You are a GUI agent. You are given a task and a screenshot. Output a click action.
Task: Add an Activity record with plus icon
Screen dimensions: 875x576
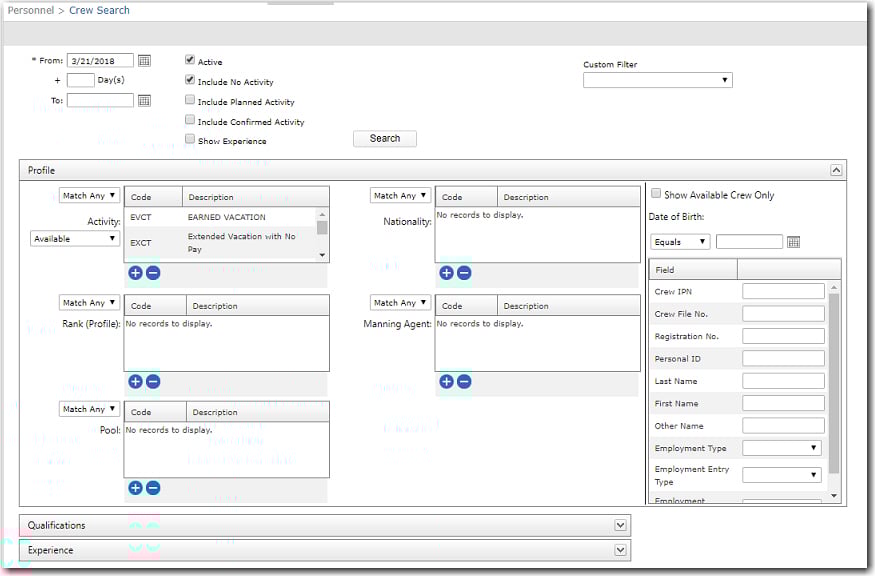pos(135,272)
